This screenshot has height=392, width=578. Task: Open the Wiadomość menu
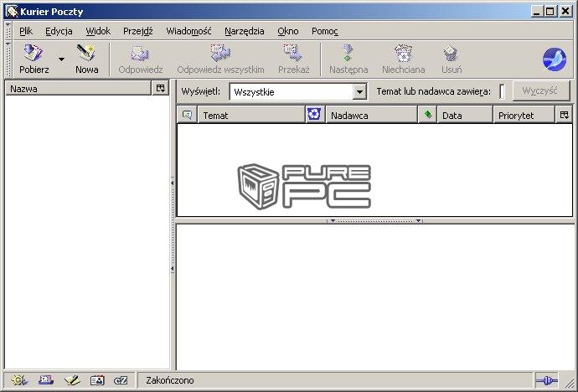point(188,31)
